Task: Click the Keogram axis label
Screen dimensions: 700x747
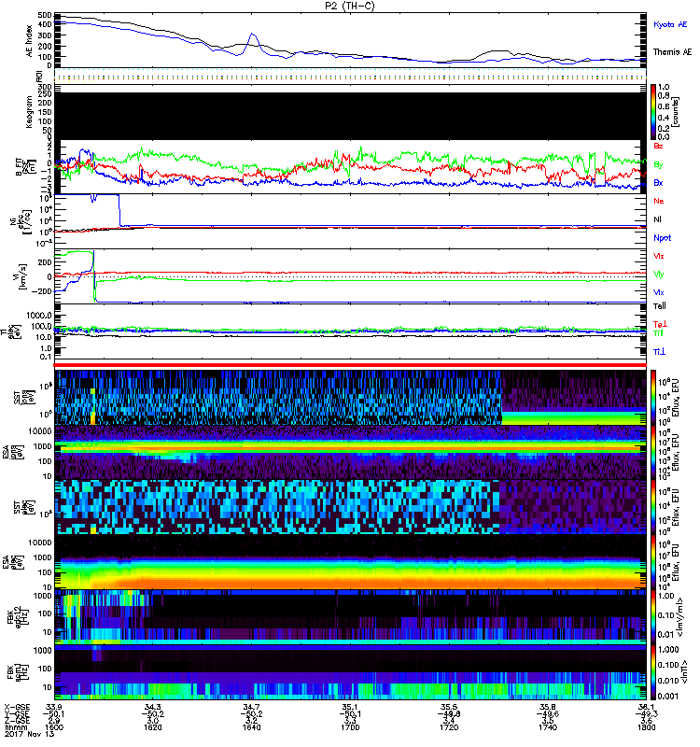Action: click(30, 111)
